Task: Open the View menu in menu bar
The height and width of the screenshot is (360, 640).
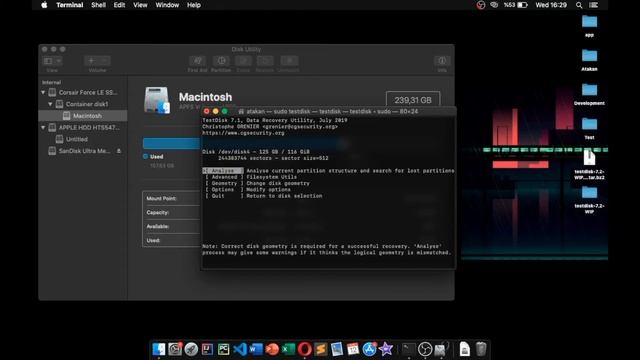Action: point(140,5)
